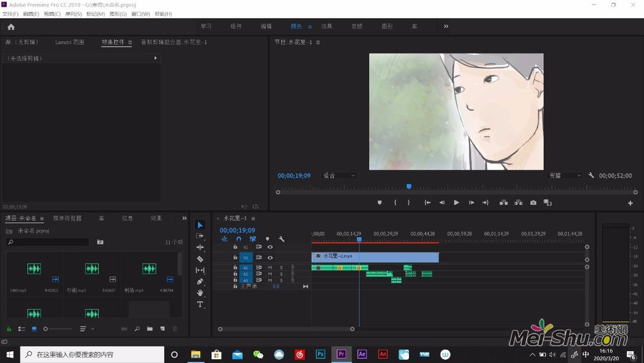This screenshot has width=644, height=363.
Task: Click the timeline playhead on ruler
Action: click(359, 239)
